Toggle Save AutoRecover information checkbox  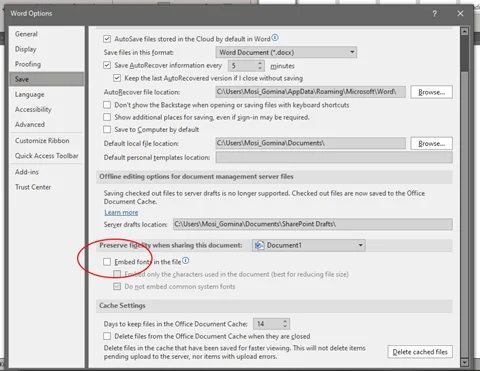[107, 65]
